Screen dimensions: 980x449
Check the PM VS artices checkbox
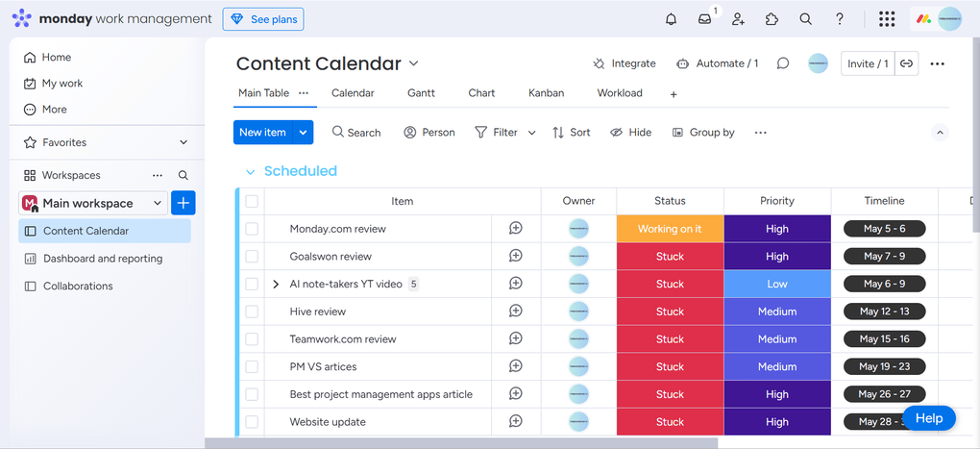click(x=252, y=366)
